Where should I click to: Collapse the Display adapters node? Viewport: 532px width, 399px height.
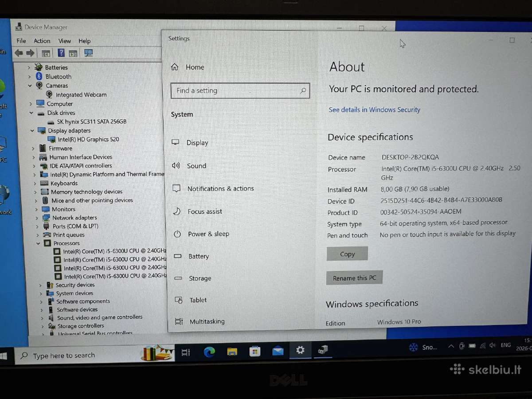tap(32, 131)
